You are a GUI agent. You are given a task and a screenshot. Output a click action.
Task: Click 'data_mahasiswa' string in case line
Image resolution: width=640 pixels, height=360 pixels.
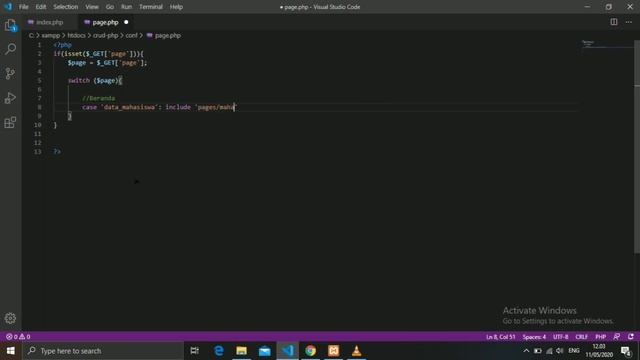[129, 107]
